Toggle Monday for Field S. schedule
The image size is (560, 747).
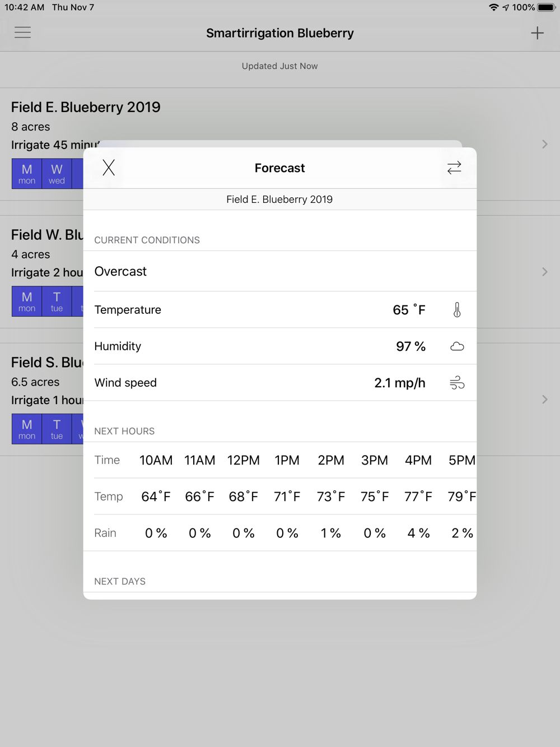click(x=27, y=429)
